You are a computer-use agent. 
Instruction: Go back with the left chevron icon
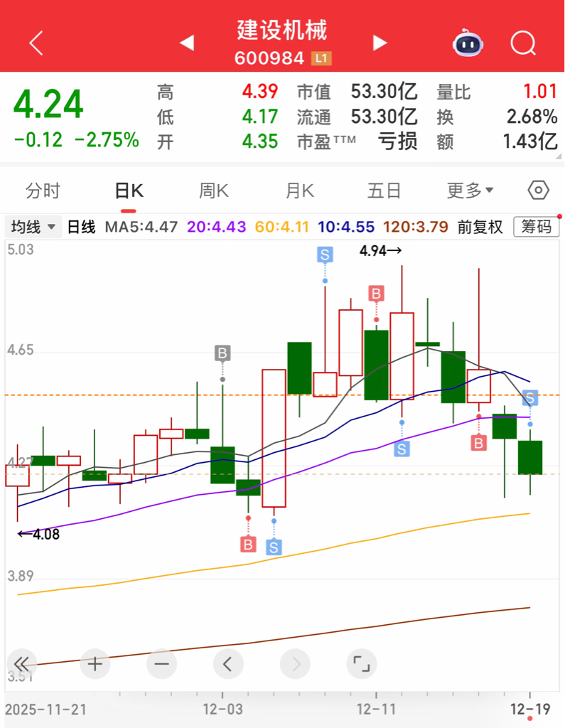pos(36,43)
